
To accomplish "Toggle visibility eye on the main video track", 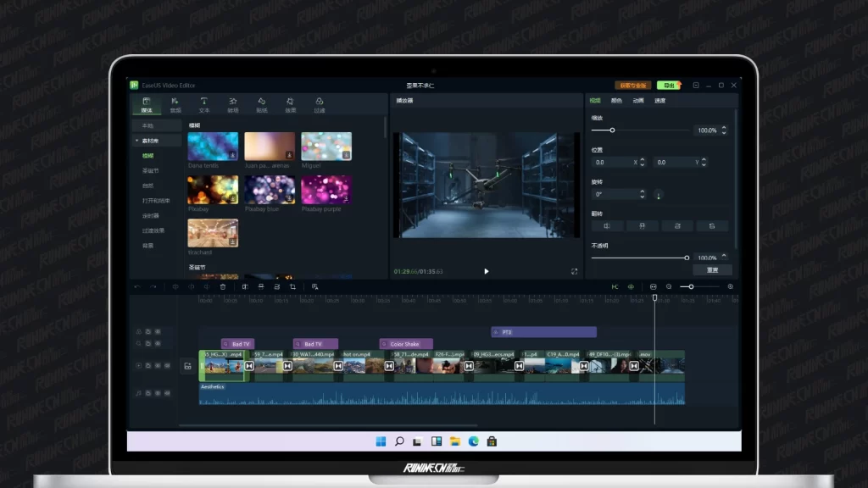I will pos(157,366).
